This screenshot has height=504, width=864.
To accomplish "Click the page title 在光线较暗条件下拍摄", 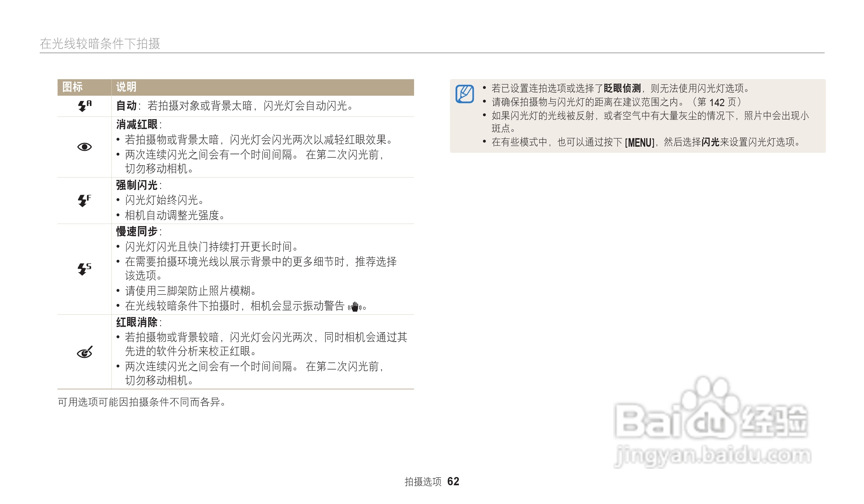I will click(x=100, y=44).
